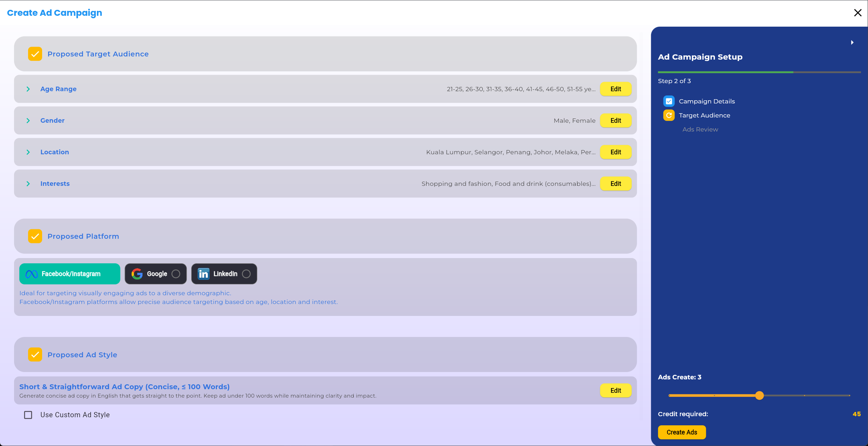The height and width of the screenshot is (446, 868).
Task: Expand the Interests row chevron
Action: tap(28, 184)
